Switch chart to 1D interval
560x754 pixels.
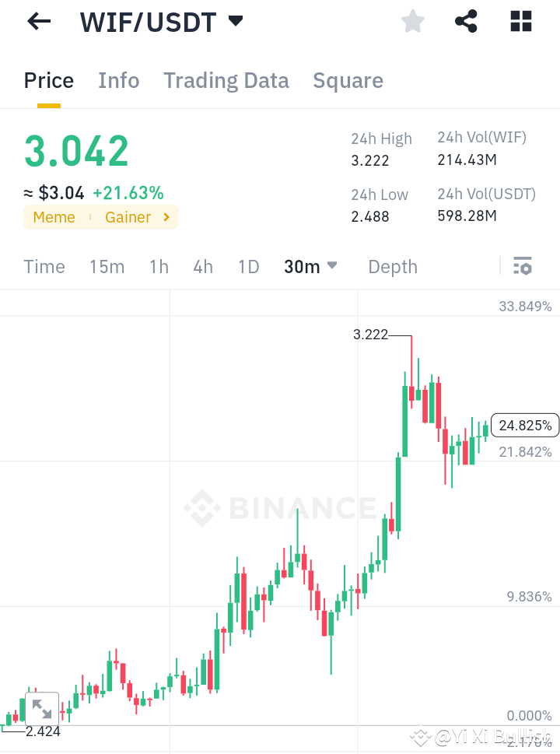coord(248,266)
